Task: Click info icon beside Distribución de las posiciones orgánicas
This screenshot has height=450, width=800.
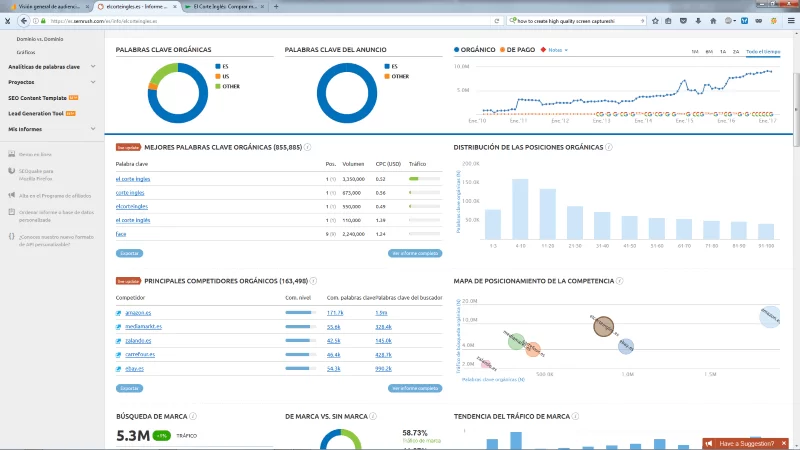Action: pyautogui.click(x=609, y=147)
